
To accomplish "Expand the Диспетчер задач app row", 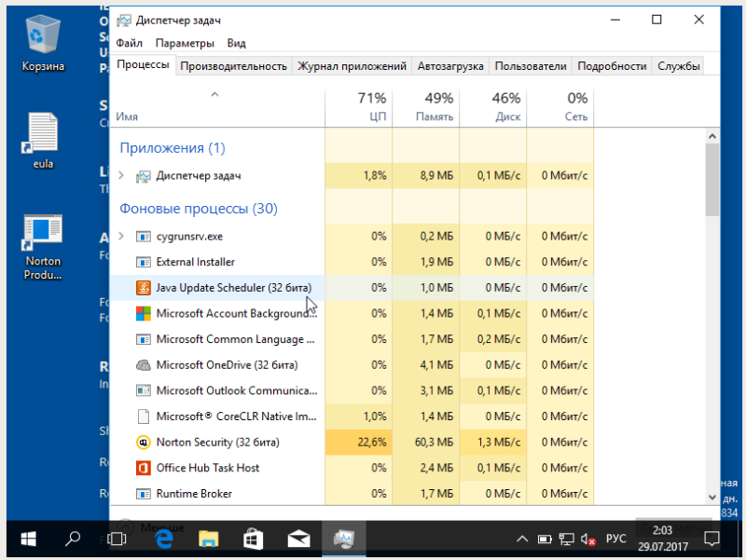I will click(121, 175).
